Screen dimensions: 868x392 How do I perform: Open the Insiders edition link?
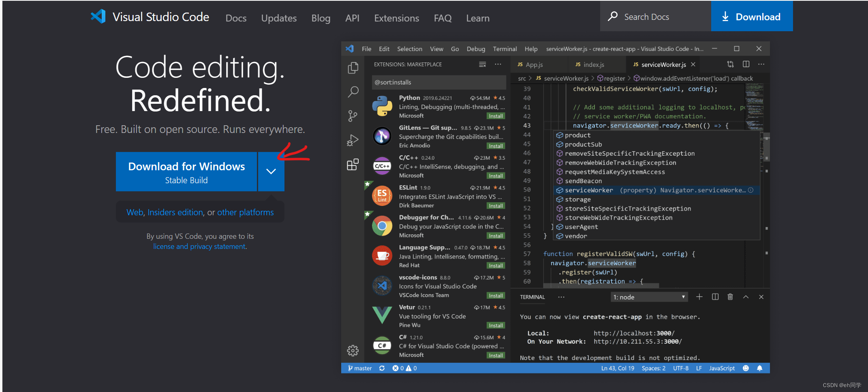[175, 212]
